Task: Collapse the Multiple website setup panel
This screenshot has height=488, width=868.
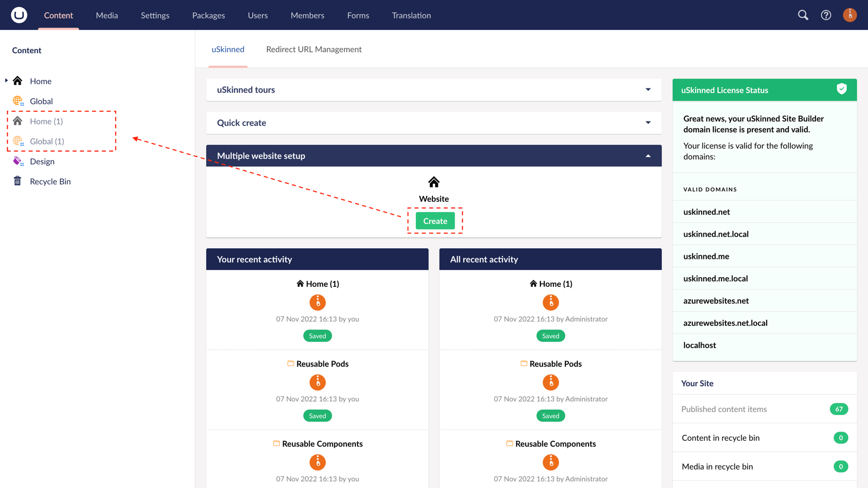Action: [x=648, y=156]
